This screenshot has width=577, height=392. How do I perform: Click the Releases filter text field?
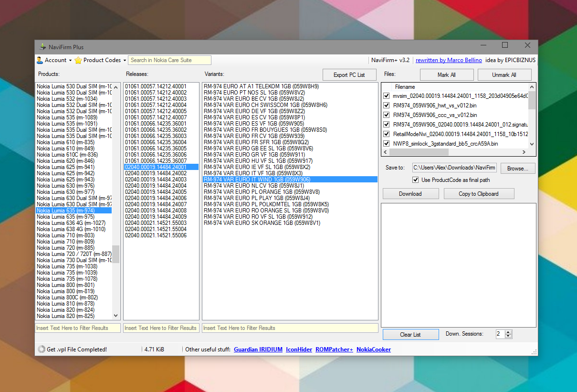tap(161, 328)
